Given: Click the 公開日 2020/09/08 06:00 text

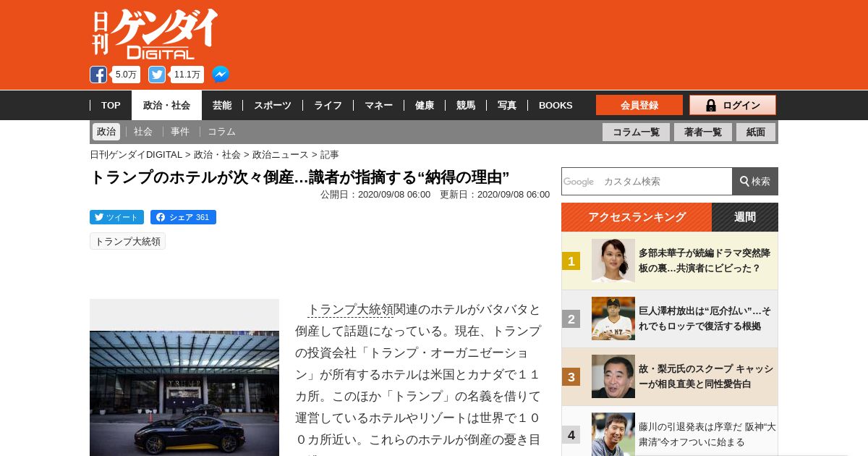Looking at the screenshot, I should 375,194.
